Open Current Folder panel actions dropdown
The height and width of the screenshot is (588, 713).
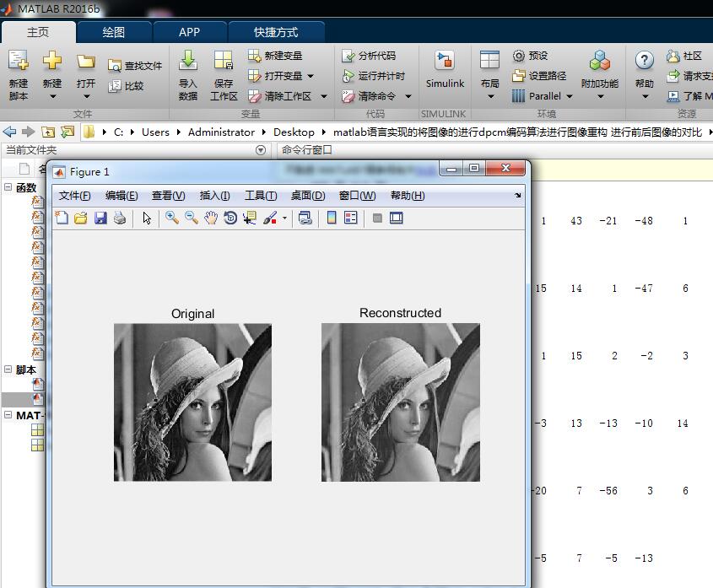pos(261,150)
